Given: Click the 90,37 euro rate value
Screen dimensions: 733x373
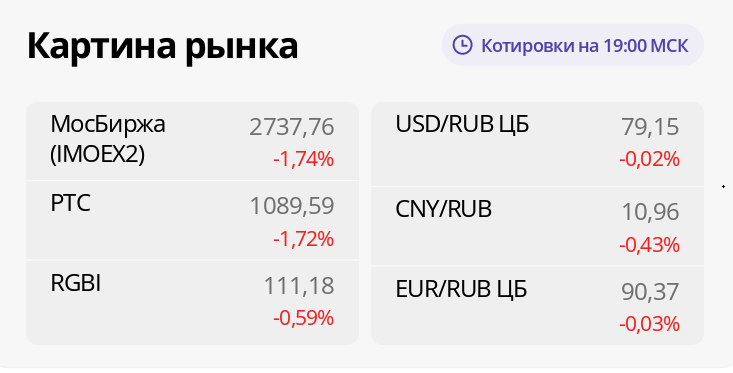Looking at the screenshot, I should click(650, 292).
